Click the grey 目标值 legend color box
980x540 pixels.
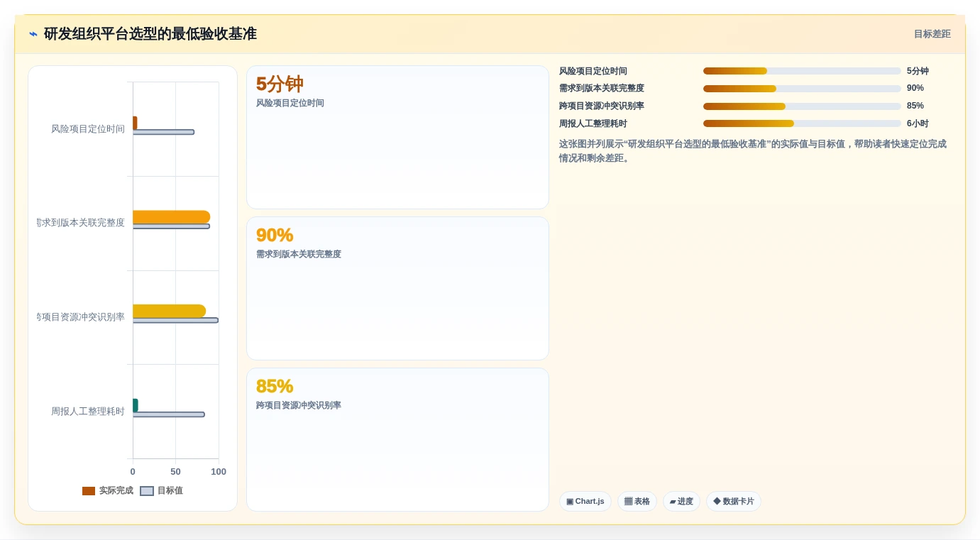click(x=147, y=491)
